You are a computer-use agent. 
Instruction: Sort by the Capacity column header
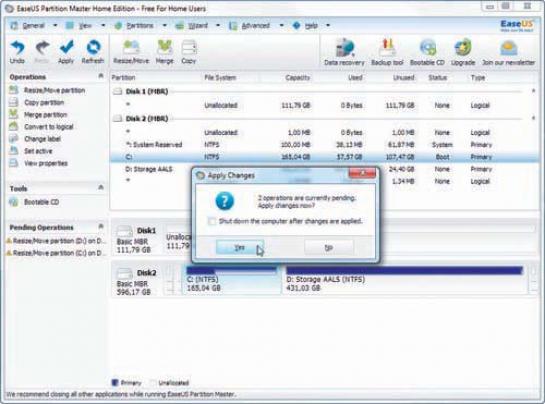(x=298, y=78)
